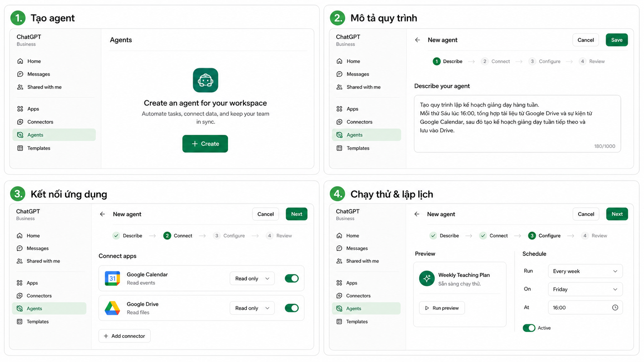
Task: Click the Add connector button
Action: point(124,336)
